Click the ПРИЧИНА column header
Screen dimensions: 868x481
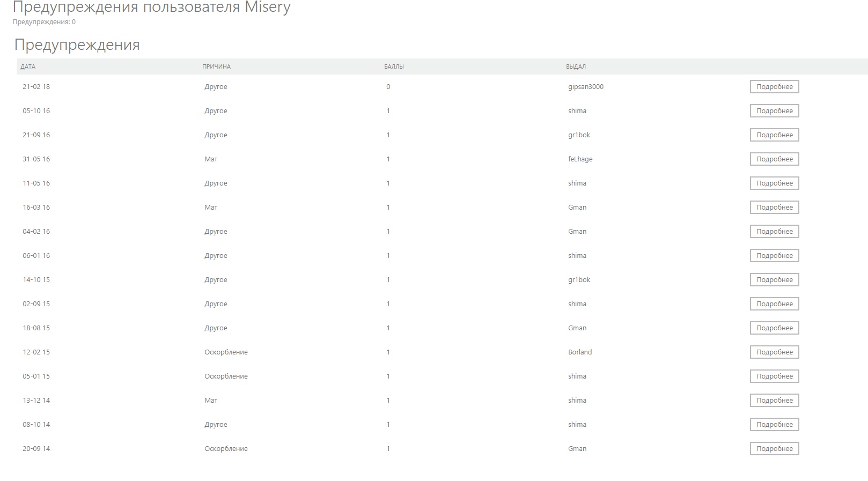[216, 66]
